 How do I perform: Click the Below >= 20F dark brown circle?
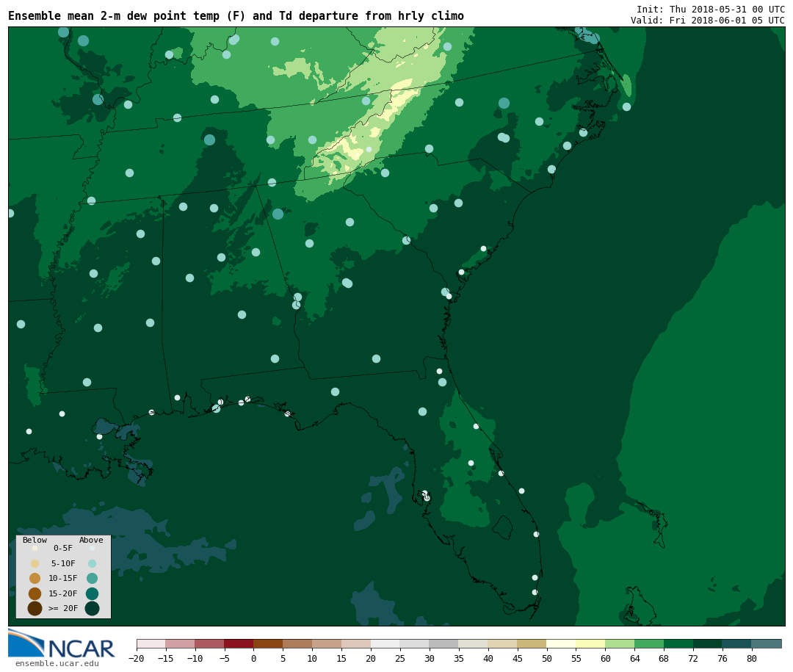click(x=35, y=608)
